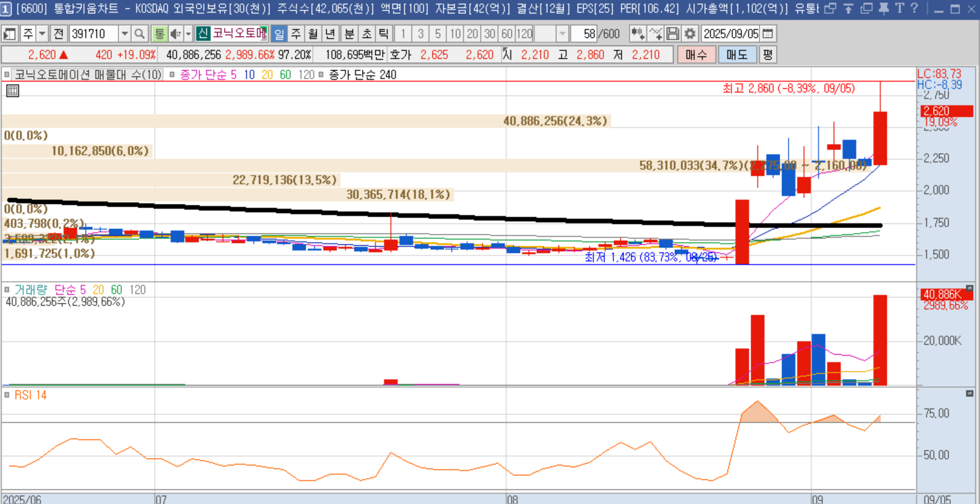Select interval preset 5
Image resolution: width=980 pixels, height=504 pixels.
[438, 34]
